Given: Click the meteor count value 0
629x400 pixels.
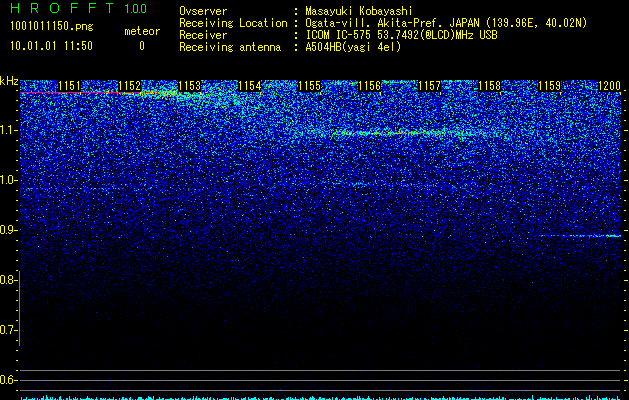Looking at the screenshot, I should coord(142,46).
